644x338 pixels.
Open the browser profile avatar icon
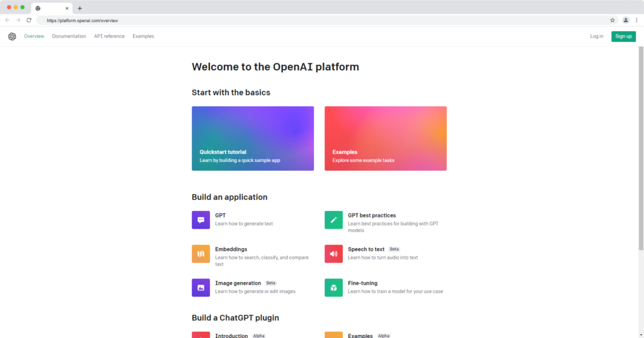click(626, 20)
